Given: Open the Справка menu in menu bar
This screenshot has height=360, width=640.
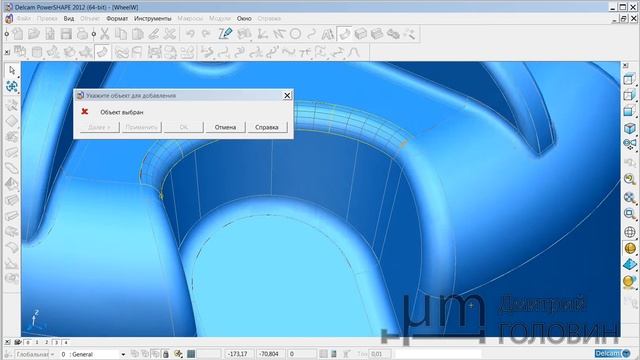Looking at the screenshot, I should [x=269, y=19].
